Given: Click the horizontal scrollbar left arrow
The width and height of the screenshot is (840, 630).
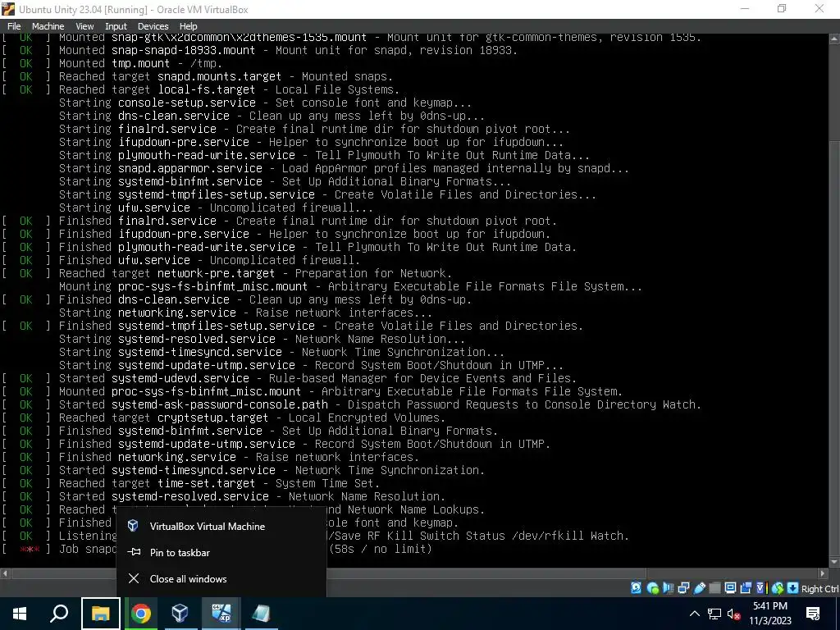Looking at the screenshot, I should pos(5,573).
